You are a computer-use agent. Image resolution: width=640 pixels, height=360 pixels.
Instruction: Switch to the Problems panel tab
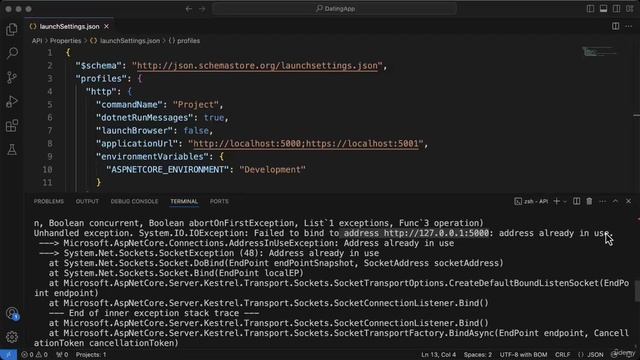pyautogui.click(x=49, y=201)
